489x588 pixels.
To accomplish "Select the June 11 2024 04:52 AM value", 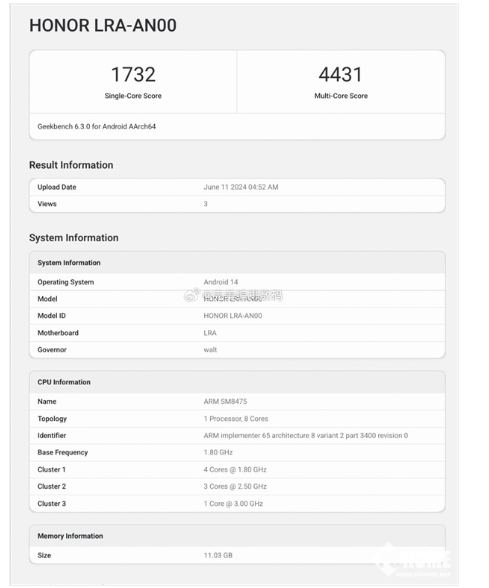I will (241, 187).
